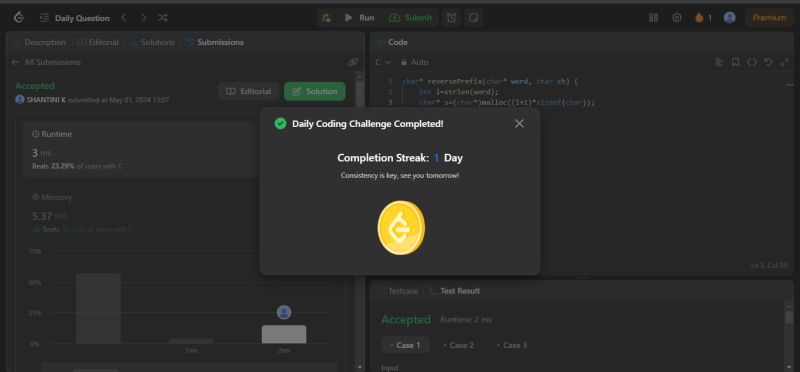Screen dimensions: 800x372
Task: Switch to the Editorial tab
Action: [x=98, y=42]
